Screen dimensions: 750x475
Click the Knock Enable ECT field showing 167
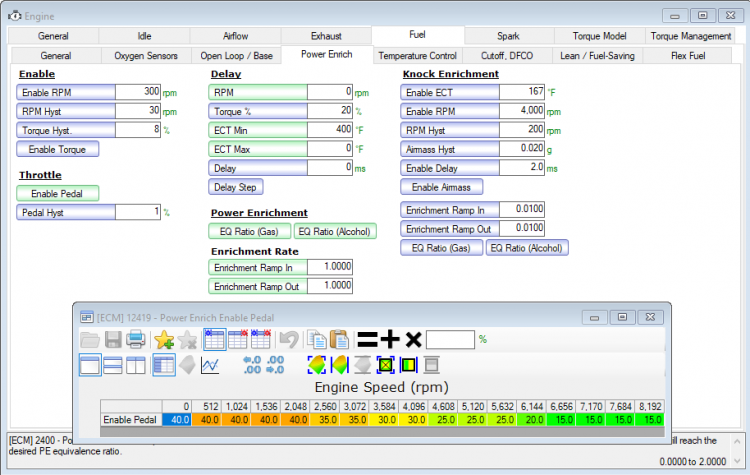point(522,92)
